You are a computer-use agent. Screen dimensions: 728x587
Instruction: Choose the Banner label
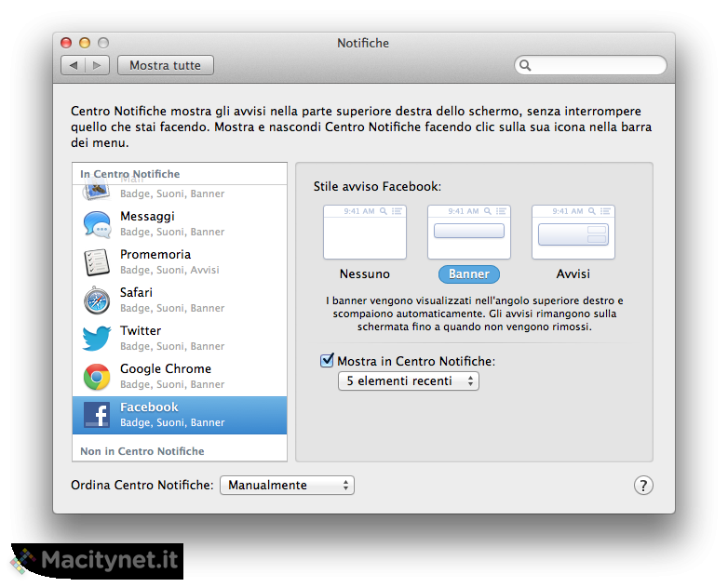[469, 274]
